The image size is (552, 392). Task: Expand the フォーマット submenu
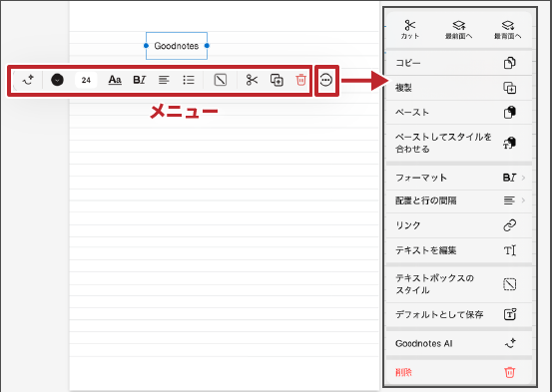click(x=459, y=178)
